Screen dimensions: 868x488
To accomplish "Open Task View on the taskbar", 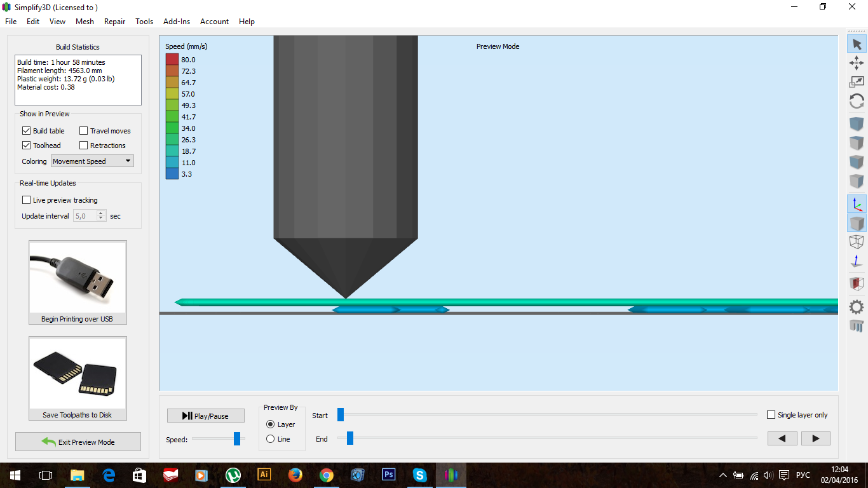I will coord(45,475).
